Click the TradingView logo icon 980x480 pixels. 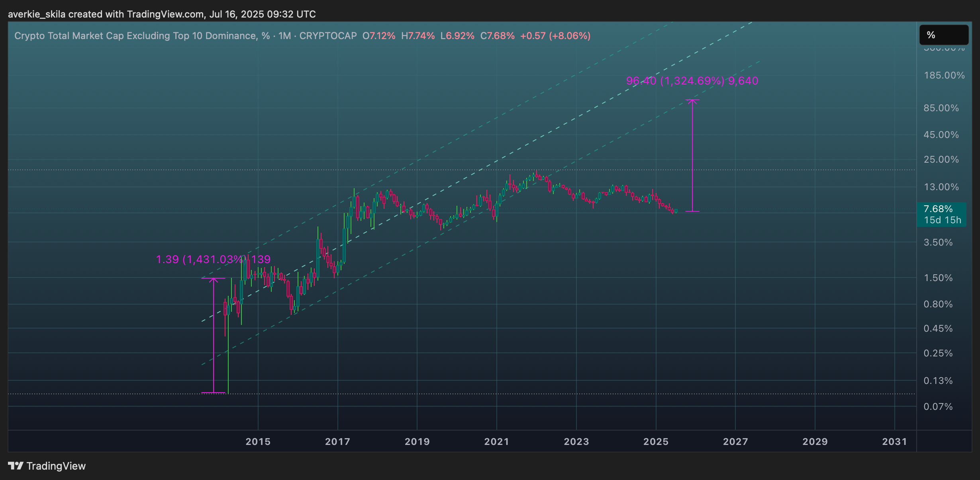pos(16,466)
